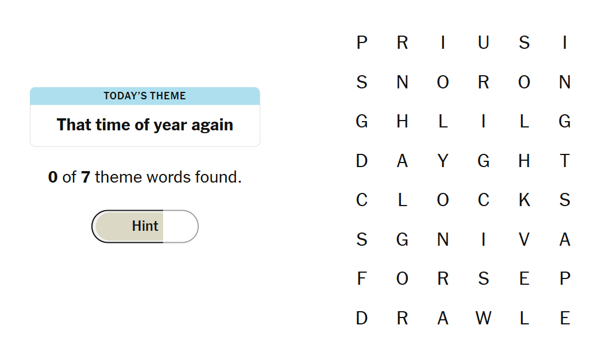The image size is (613, 364).
Task: Select the letter F in the grid
Action: point(361,279)
